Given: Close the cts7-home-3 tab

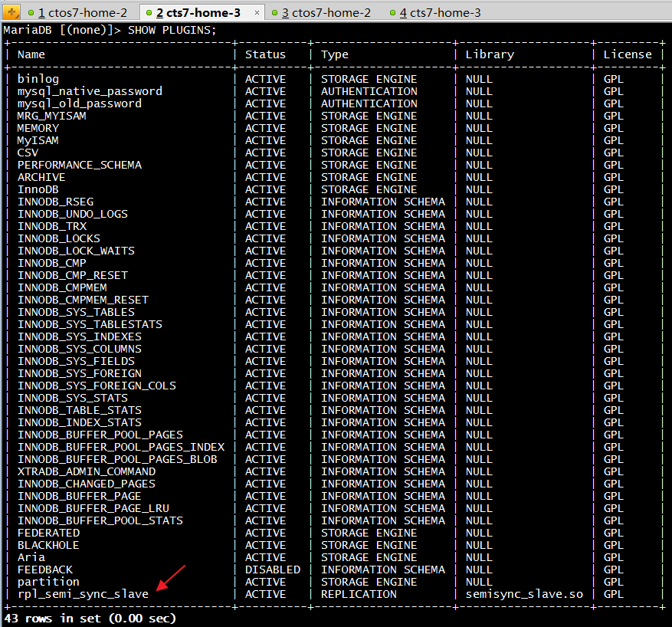Looking at the screenshot, I should (x=257, y=13).
